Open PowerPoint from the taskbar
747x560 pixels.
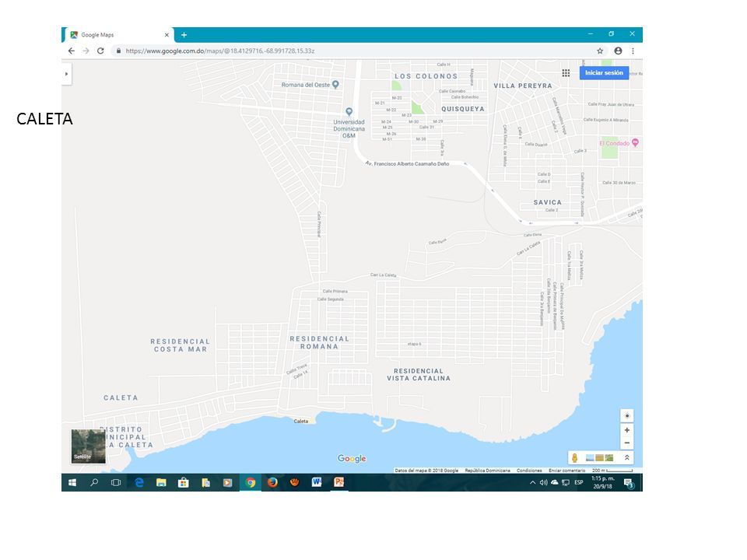pyautogui.click(x=338, y=482)
